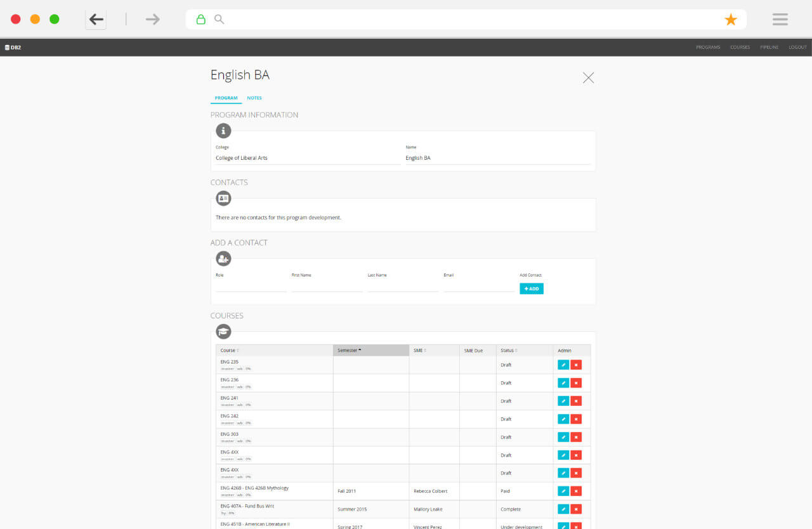Click the browser bookmark star icon
The height and width of the screenshot is (529, 812).
click(x=731, y=20)
